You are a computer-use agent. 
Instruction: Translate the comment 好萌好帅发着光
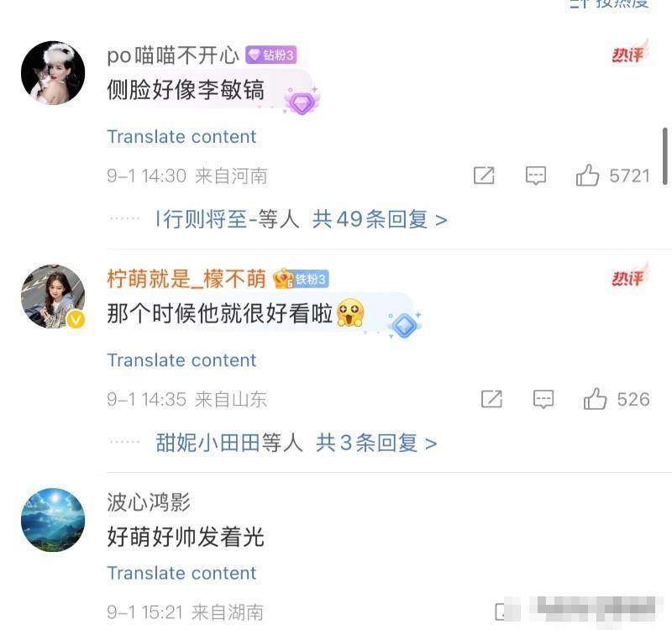tap(181, 573)
